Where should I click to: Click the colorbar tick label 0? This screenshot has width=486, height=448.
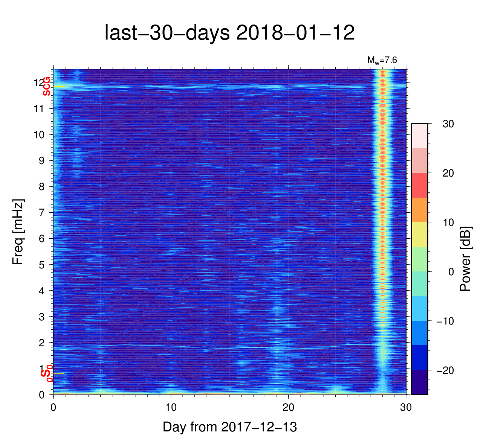(451, 272)
